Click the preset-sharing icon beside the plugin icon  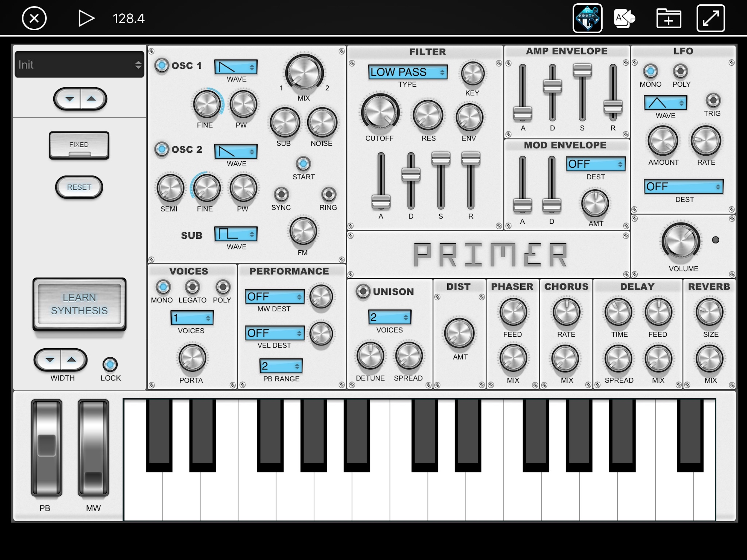click(625, 18)
